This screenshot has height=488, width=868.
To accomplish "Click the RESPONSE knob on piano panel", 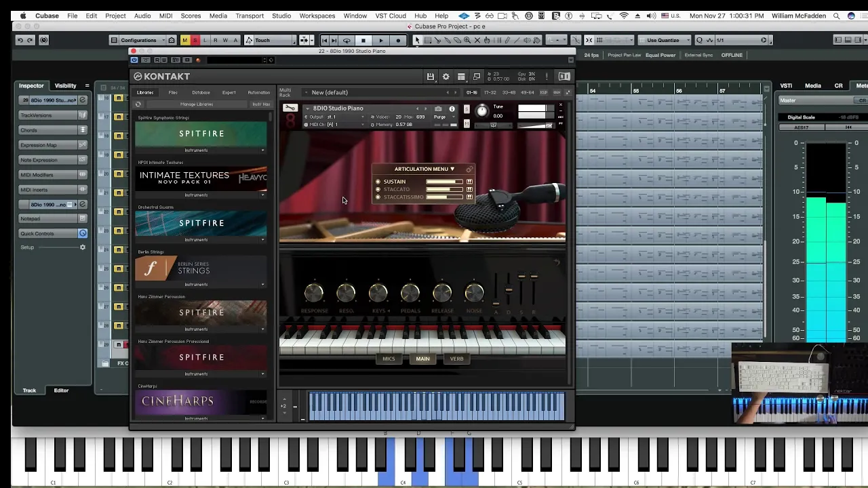I will (314, 293).
